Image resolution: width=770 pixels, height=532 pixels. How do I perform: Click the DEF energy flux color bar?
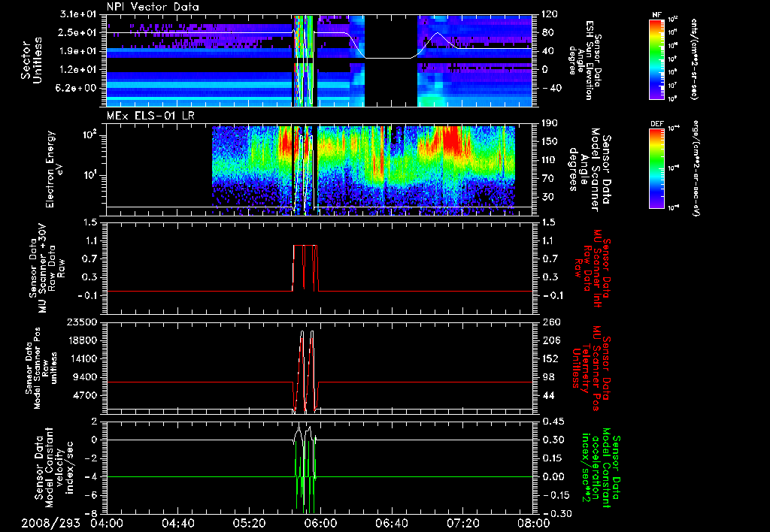pos(656,168)
